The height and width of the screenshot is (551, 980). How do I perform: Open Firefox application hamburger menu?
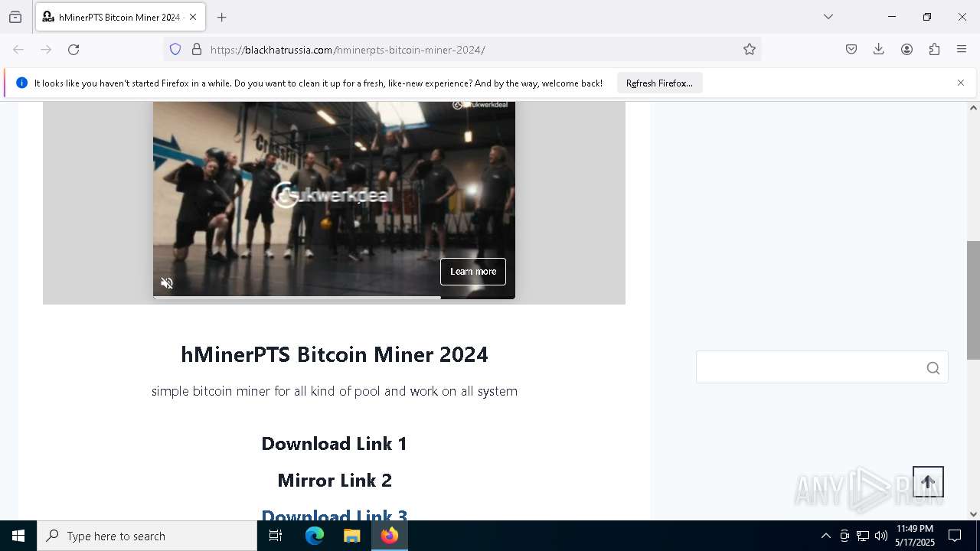(962, 49)
